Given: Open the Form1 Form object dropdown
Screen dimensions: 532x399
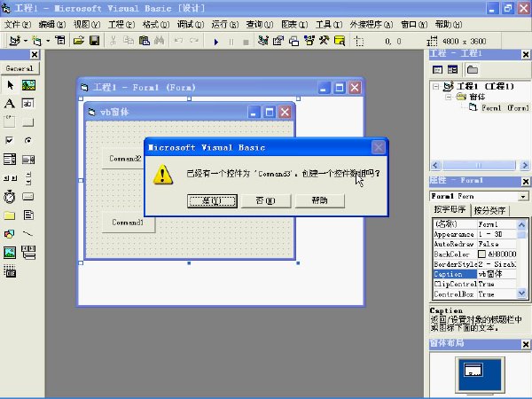Looking at the screenshot, I should pos(523,197).
